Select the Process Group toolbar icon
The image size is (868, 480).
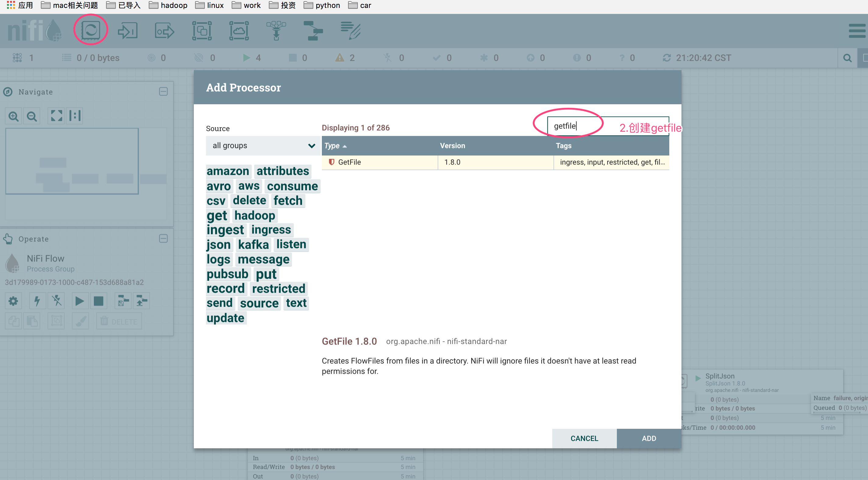(x=202, y=31)
